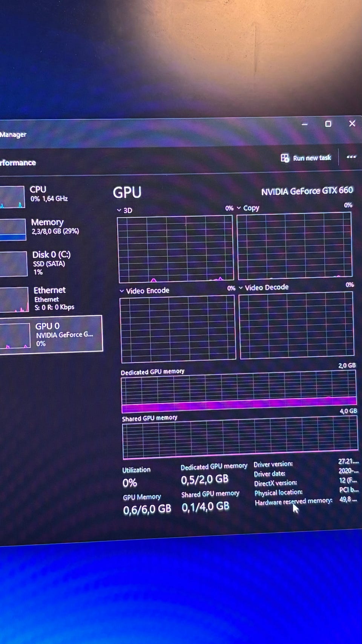Click the 0% 1,64 GHz CPU text
This screenshot has height=644, width=362.
pos(49,199)
